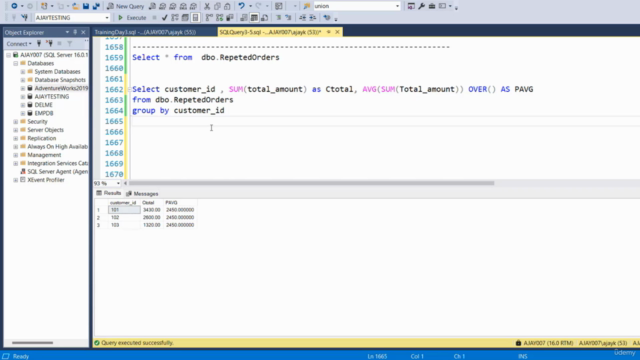The height and width of the screenshot is (360, 640).
Task: Increase indent using the indent icon
Action: point(313,18)
